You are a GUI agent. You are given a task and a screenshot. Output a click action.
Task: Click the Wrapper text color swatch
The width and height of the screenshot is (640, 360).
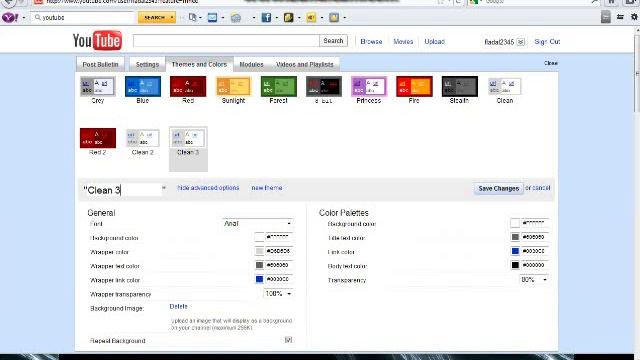pos(259,265)
